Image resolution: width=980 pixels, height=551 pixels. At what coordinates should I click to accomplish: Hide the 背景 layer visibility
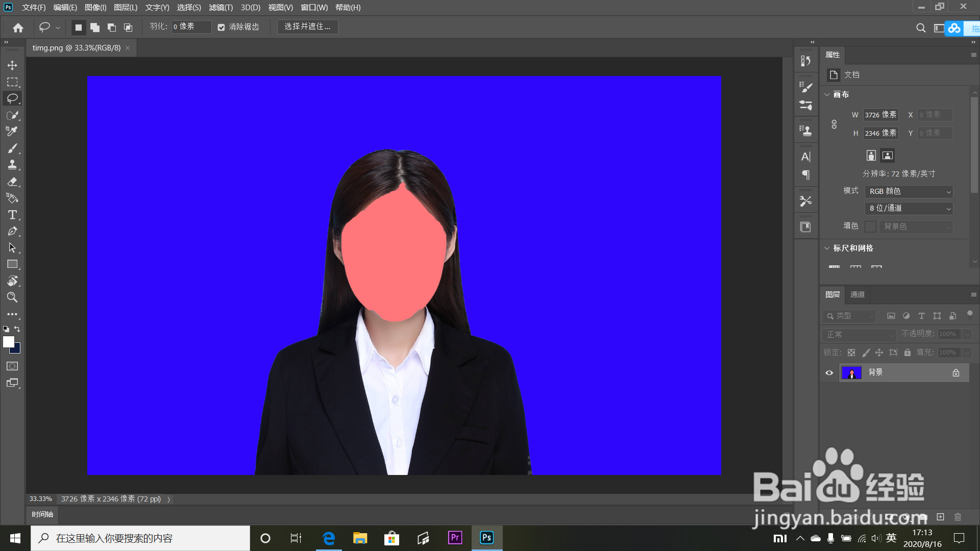coord(829,373)
